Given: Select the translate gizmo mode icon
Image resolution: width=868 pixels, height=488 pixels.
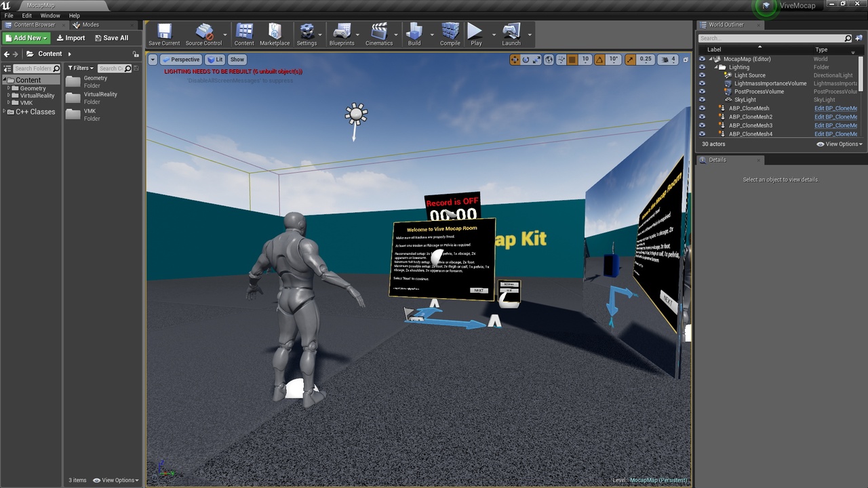Looking at the screenshot, I should 515,60.
